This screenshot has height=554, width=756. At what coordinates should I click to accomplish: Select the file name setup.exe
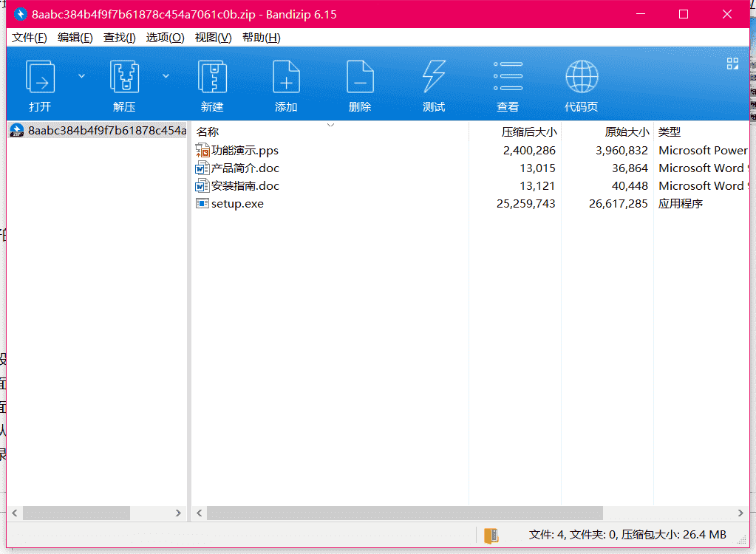click(238, 204)
